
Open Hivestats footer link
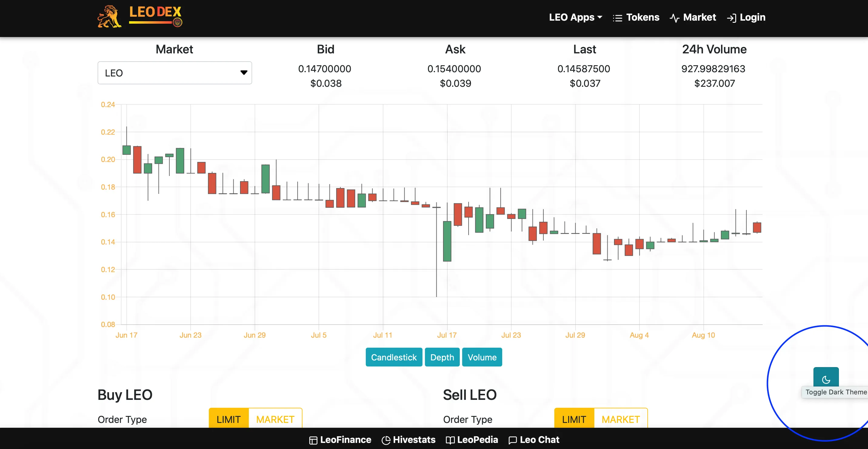pyautogui.click(x=409, y=440)
